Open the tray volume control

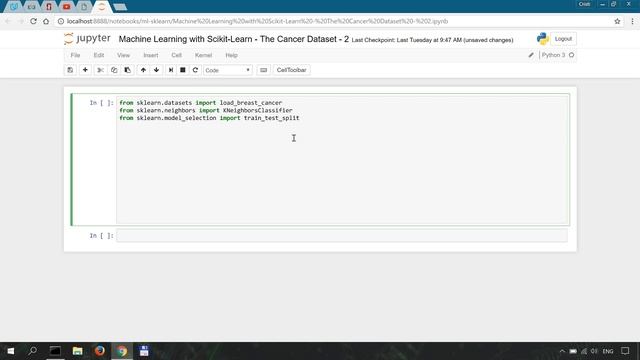tap(594, 351)
